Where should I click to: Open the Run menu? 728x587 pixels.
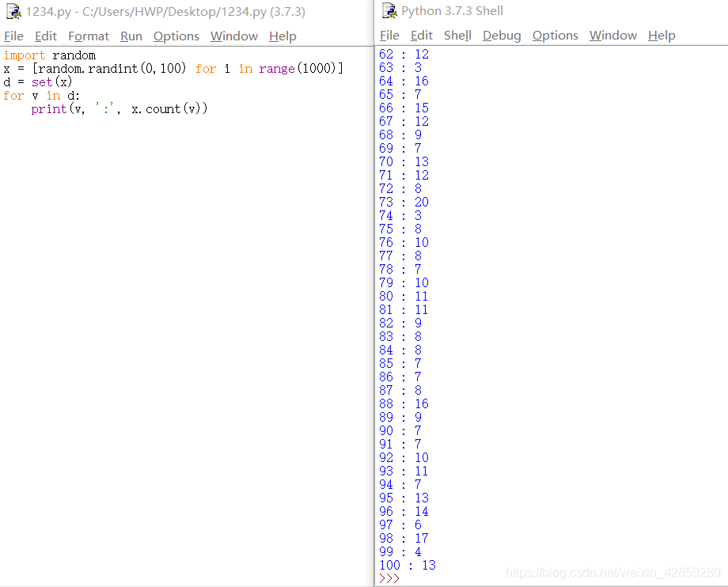click(x=131, y=36)
